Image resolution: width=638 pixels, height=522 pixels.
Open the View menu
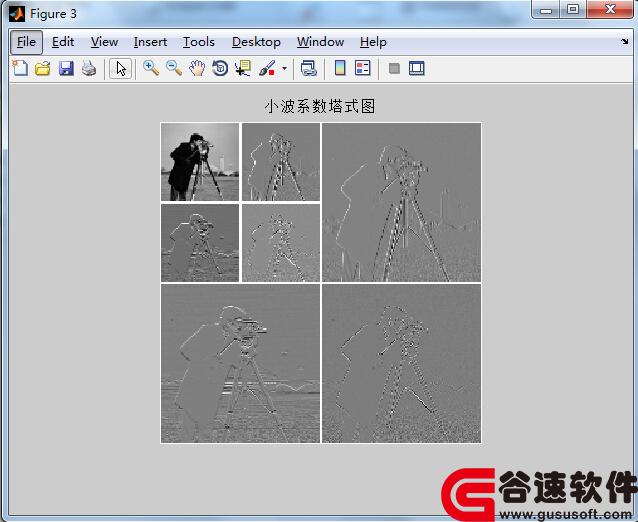pyautogui.click(x=105, y=42)
